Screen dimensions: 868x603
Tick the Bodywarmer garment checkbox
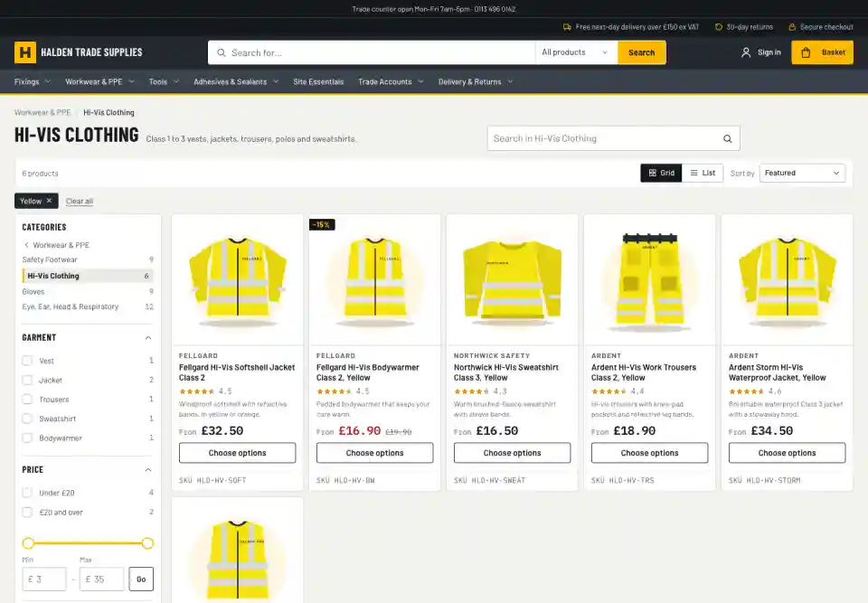(27, 438)
